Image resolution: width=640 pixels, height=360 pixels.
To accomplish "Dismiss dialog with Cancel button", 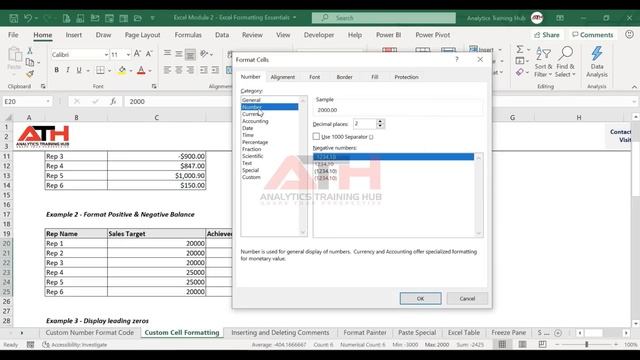I will (467, 298).
